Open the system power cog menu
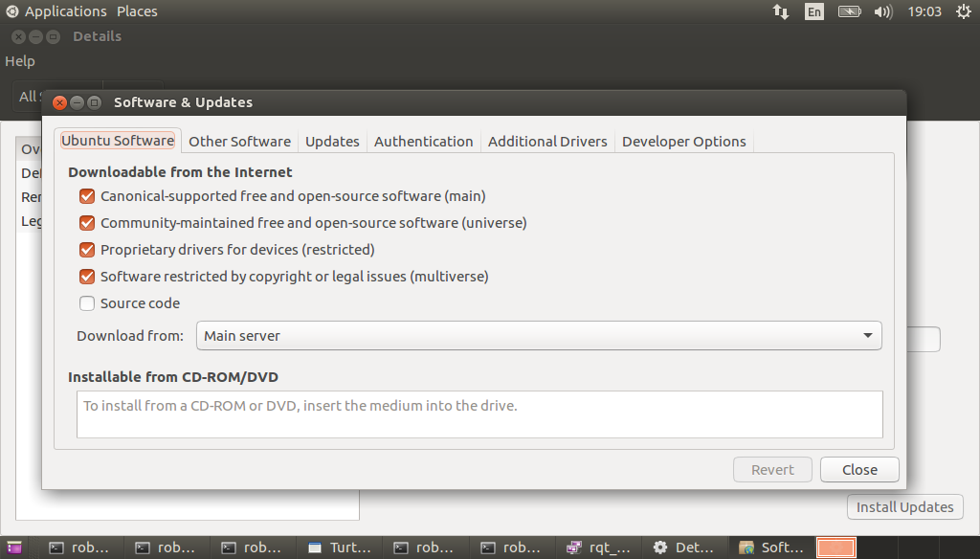The width and height of the screenshot is (980, 559). 964,11
